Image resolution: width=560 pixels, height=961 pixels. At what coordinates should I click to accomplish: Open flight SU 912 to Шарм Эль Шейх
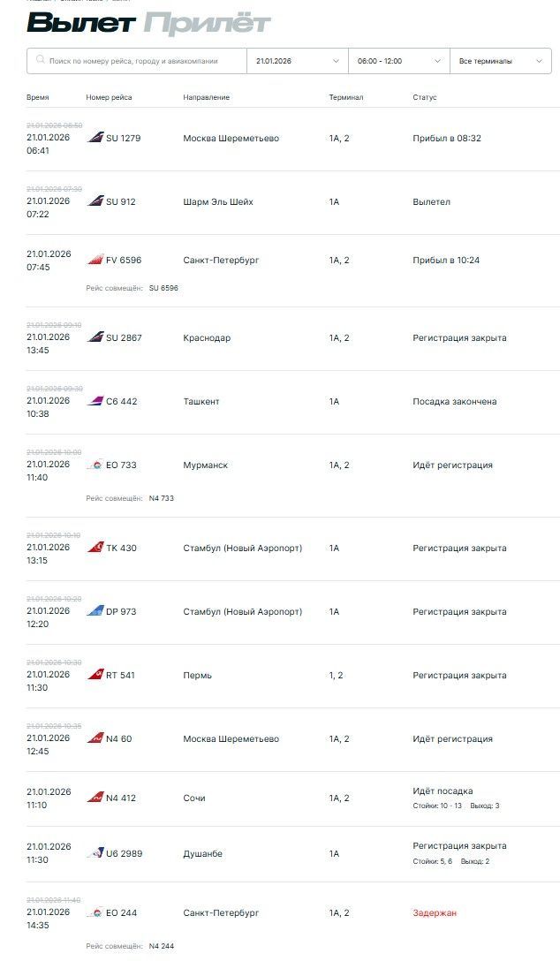point(217,202)
